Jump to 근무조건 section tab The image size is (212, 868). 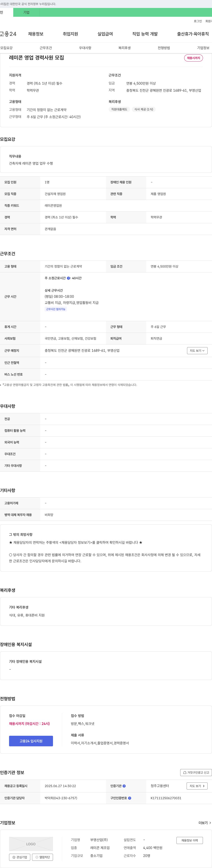45,48
